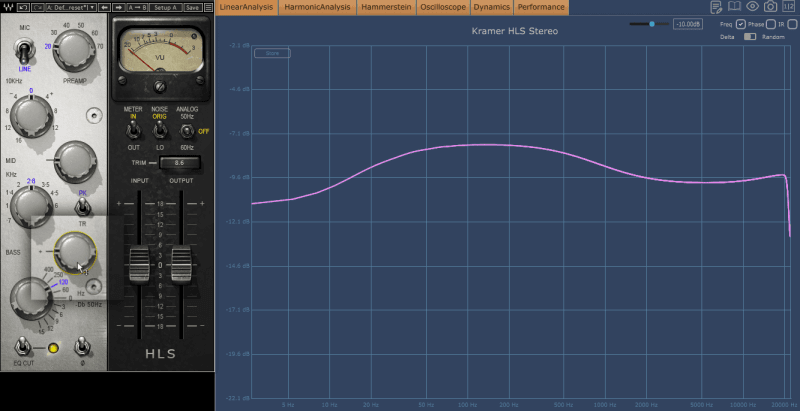Image resolution: width=800 pixels, height=411 pixels.
Task: Click the yellow EQ indicator light
Action: point(53,348)
